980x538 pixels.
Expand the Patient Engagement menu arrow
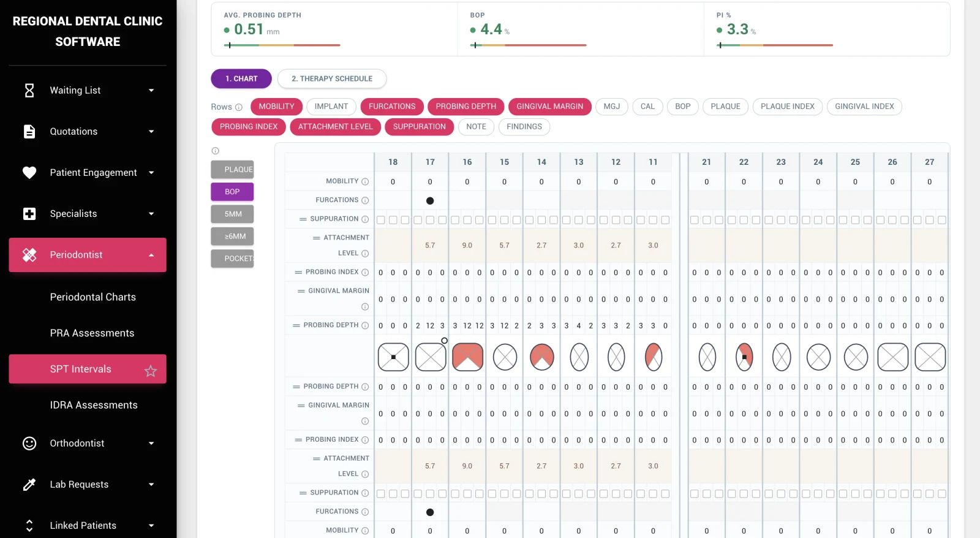coord(151,173)
